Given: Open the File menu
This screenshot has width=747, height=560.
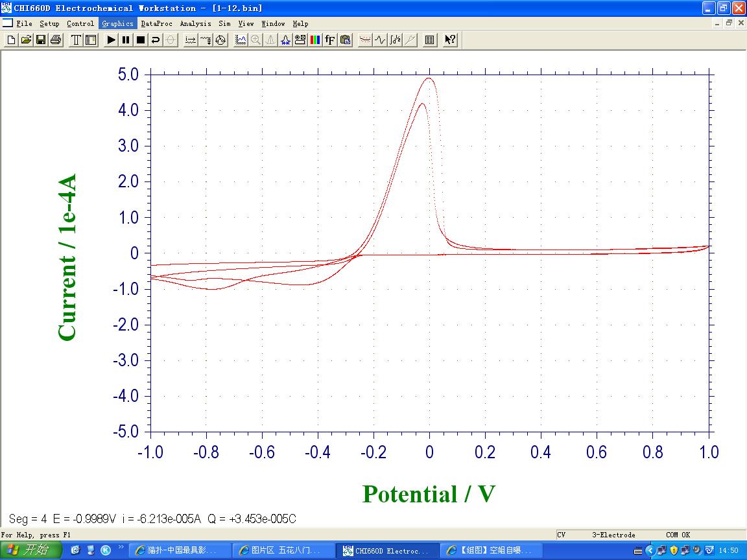Looking at the screenshot, I should coord(24,23).
